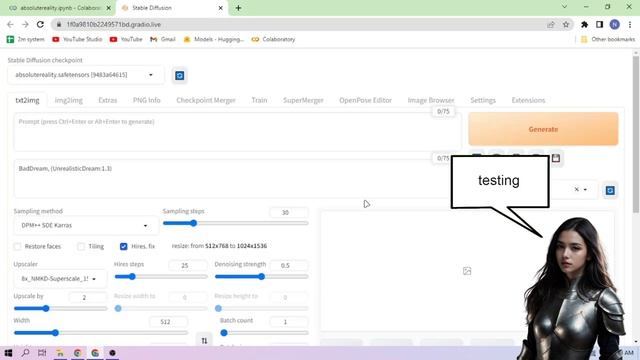Open Extensions tab
Image resolution: width=640 pixels, height=360 pixels.
tap(528, 100)
